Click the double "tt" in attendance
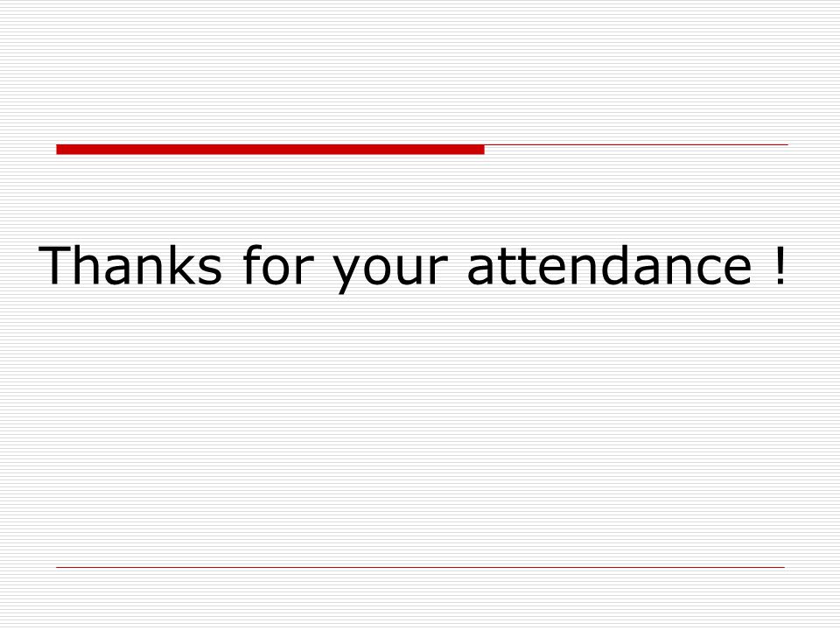Image resolution: width=840 pixels, height=630 pixels. click(515, 267)
